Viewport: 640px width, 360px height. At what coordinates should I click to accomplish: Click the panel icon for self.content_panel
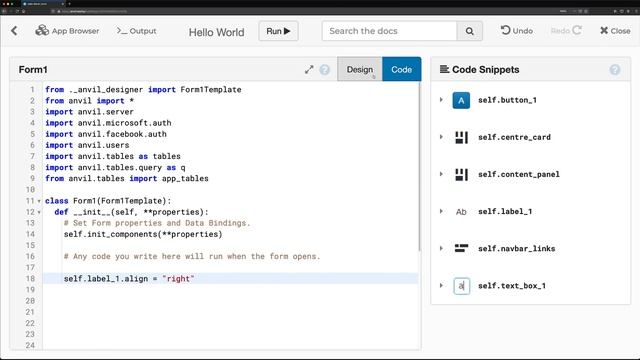[461, 175]
